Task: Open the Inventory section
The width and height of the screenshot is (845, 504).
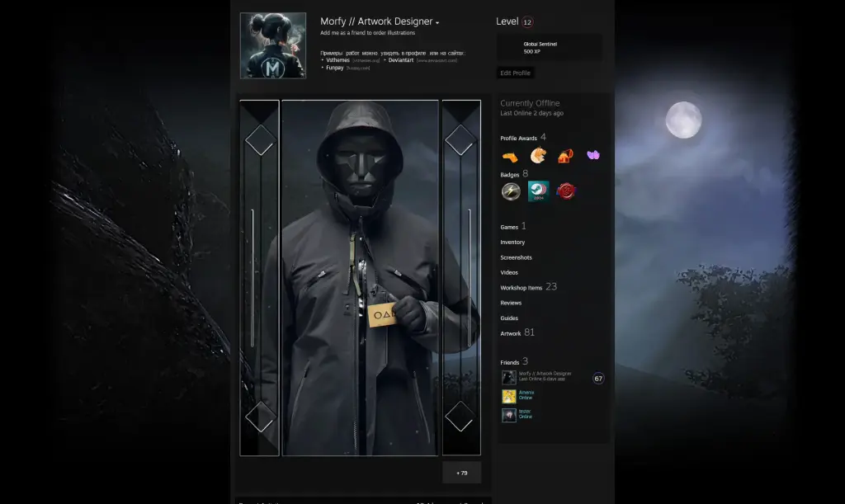Action: point(513,242)
